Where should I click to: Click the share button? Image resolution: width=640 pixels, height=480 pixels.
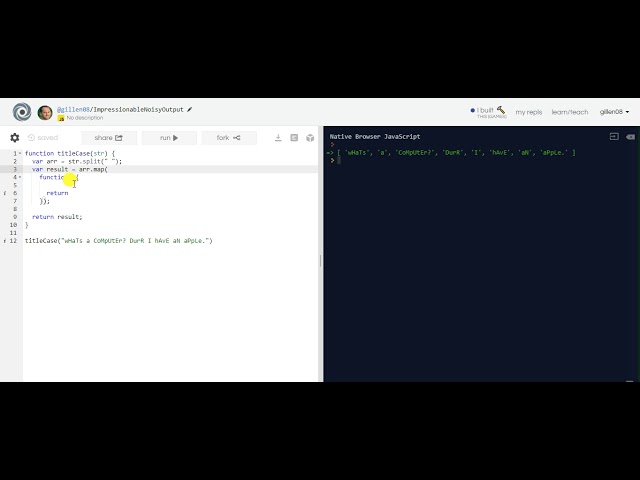(x=109, y=138)
